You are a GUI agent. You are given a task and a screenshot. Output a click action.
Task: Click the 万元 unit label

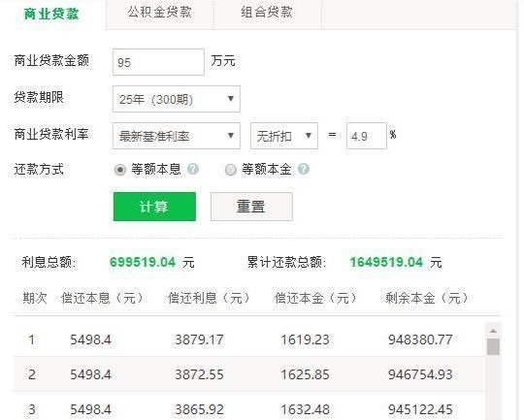[x=223, y=61]
